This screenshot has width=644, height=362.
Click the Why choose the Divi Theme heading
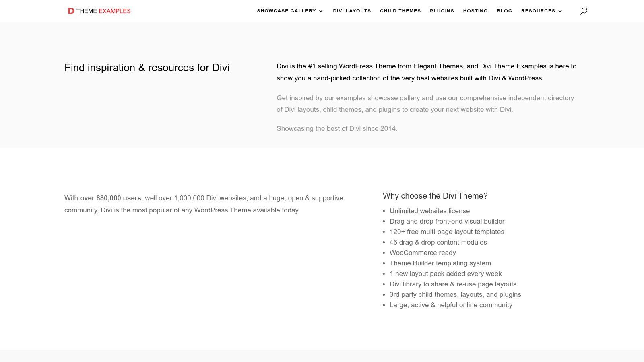435,196
